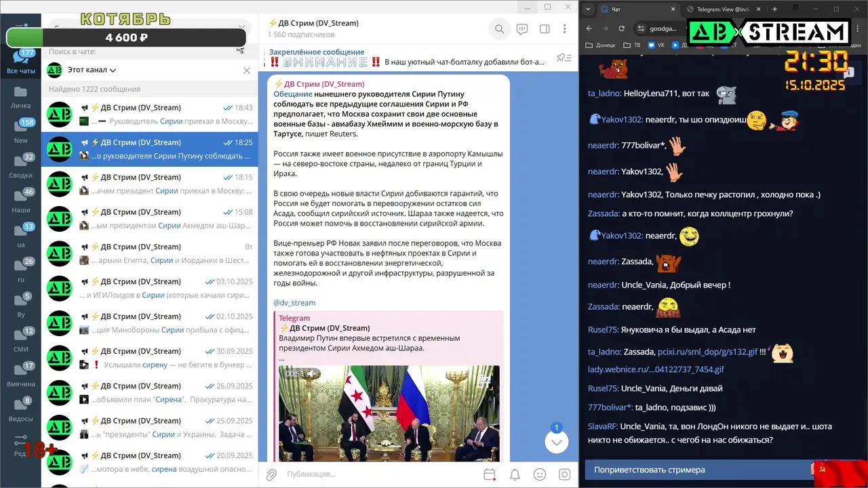Open the scheduled messages calendar icon
The width and height of the screenshot is (868, 488).
[490, 474]
